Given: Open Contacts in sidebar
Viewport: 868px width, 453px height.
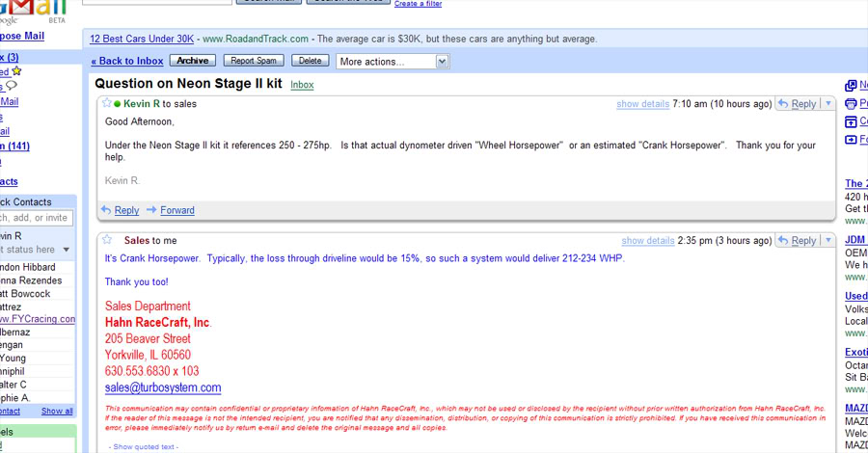Looking at the screenshot, I should 9,181.
